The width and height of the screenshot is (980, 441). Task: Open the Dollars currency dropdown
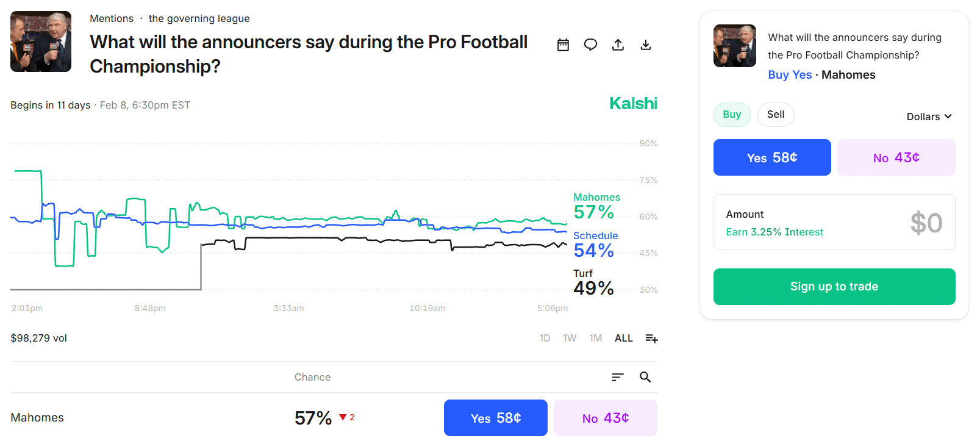coord(928,116)
